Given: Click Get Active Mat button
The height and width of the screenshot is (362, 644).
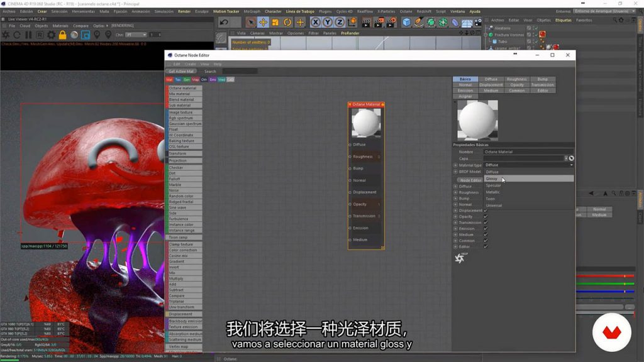Looking at the screenshot, I should tap(180, 72).
